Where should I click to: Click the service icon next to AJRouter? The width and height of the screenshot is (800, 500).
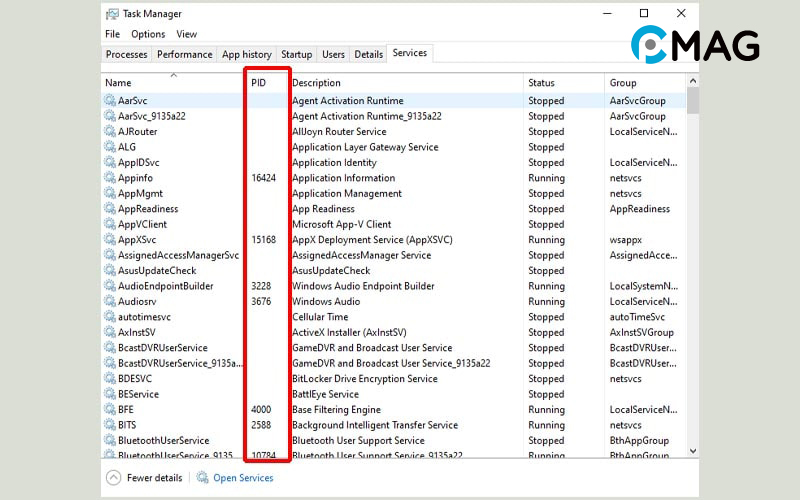[x=110, y=131]
